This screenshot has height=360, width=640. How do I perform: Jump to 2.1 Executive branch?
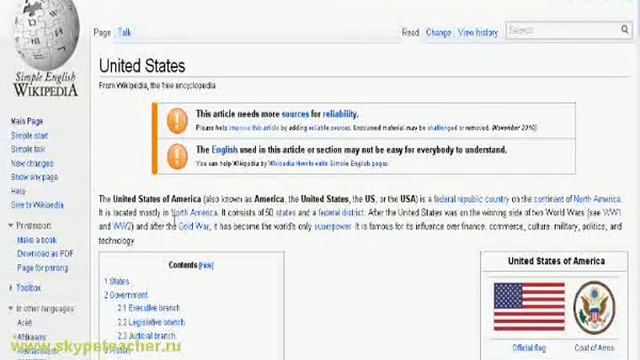[x=148, y=309]
